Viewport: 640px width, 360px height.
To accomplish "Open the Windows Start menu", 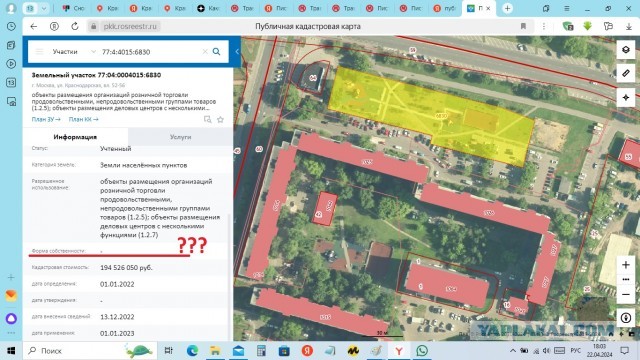I will pos(11,351).
